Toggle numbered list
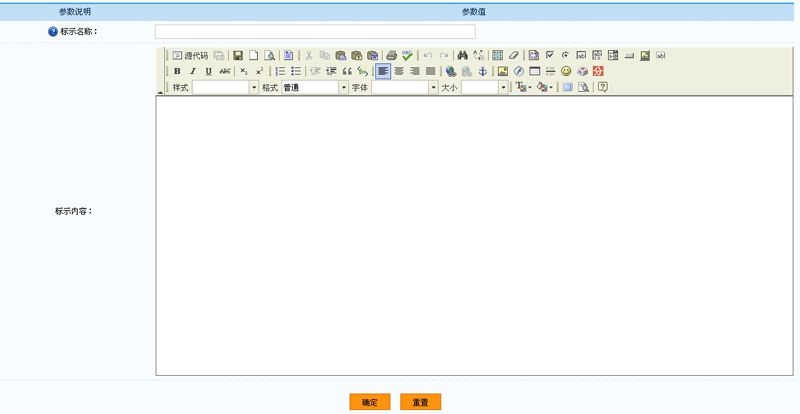The height and width of the screenshot is (414, 800). pos(280,71)
